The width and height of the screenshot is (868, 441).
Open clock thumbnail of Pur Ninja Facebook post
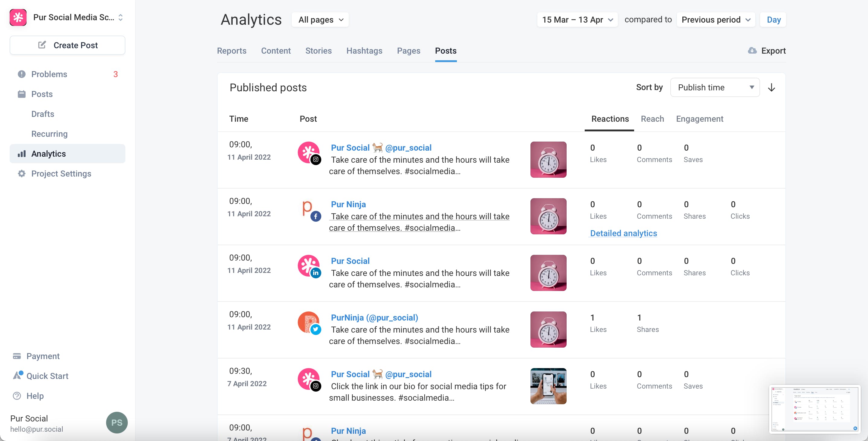tap(548, 216)
